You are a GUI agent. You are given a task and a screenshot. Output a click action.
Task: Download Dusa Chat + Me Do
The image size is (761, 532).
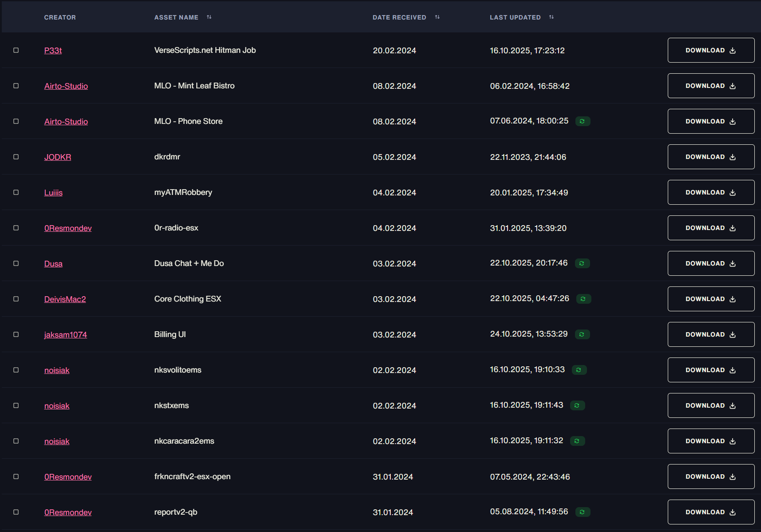(711, 263)
